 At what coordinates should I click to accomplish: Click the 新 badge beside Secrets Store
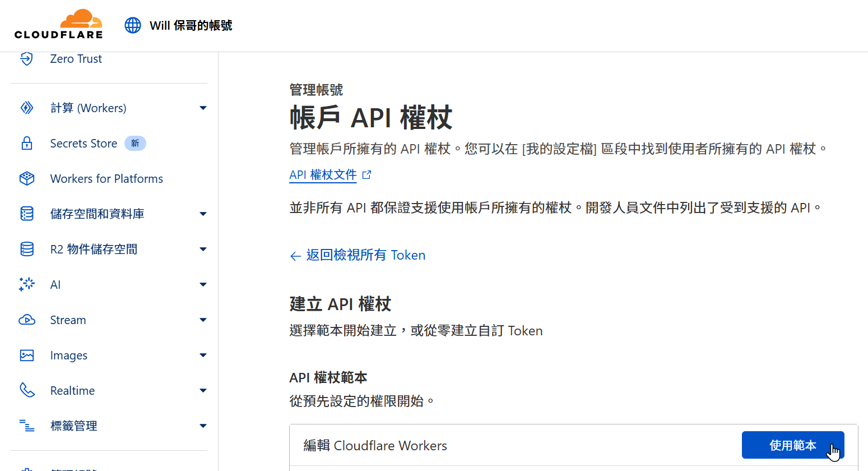(135, 143)
